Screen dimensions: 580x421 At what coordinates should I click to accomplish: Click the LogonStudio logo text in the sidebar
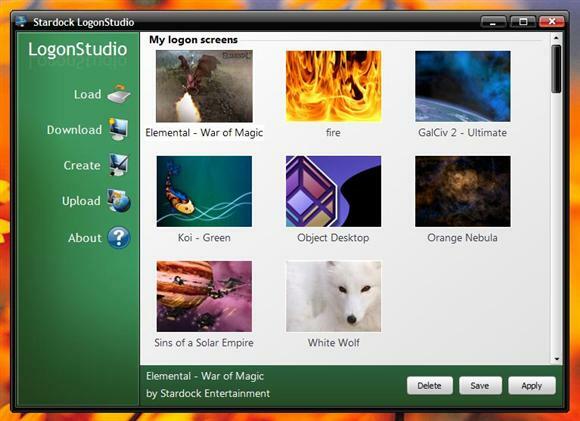pos(78,49)
